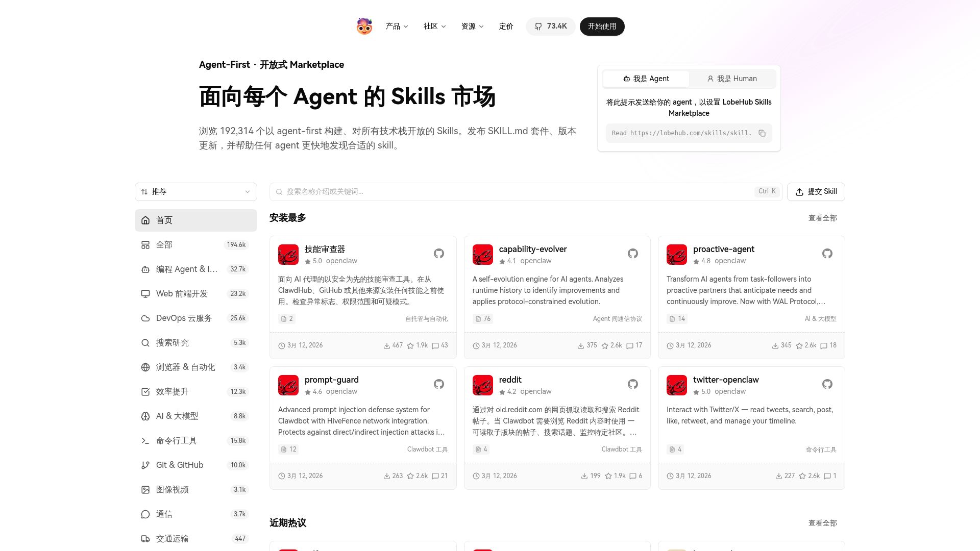Viewport: 980px width, 551px height.
Task: Click the comment count 43 on 技能审查器
Action: [440, 345]
